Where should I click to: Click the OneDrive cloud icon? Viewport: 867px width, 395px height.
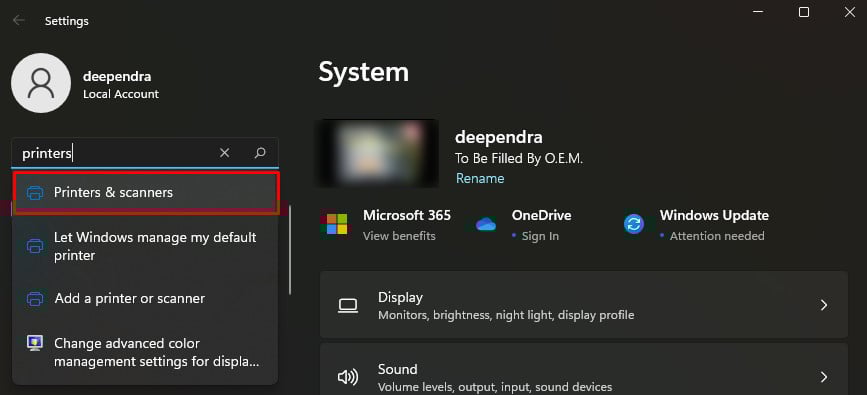pyautogui.click(x=486, y=224)
